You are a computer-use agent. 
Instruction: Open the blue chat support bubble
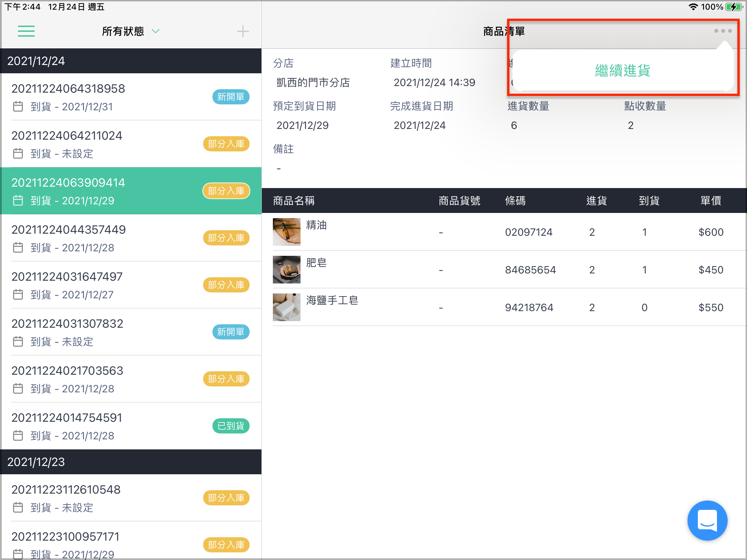[x=707, y=520]
